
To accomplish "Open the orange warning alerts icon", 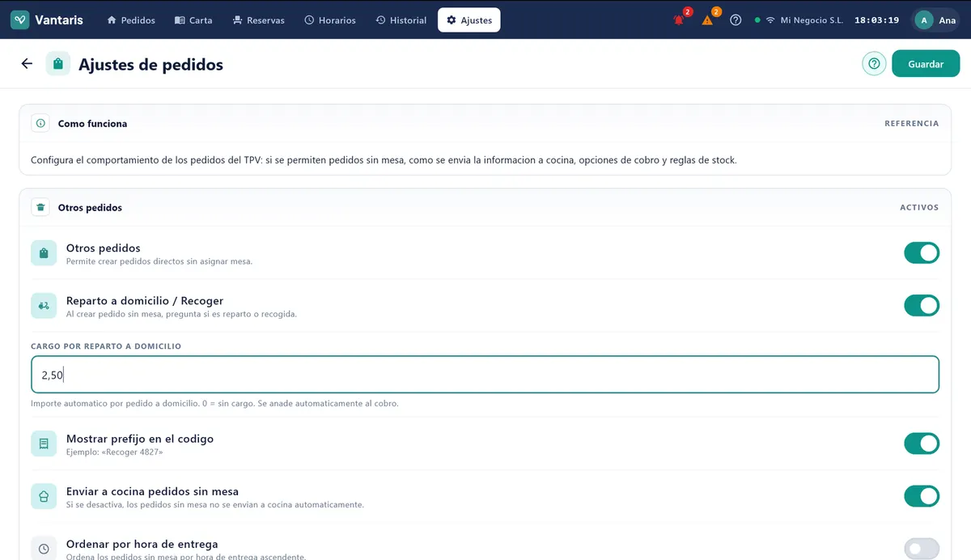I will pyautogui.click(x=707, y=20).
